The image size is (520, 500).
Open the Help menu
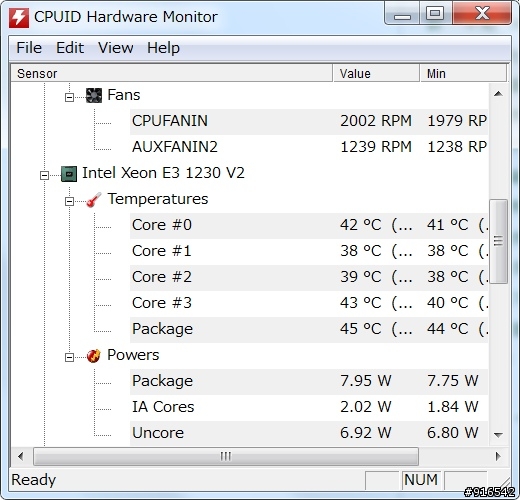pyautogui.click(x=163, y=48)
